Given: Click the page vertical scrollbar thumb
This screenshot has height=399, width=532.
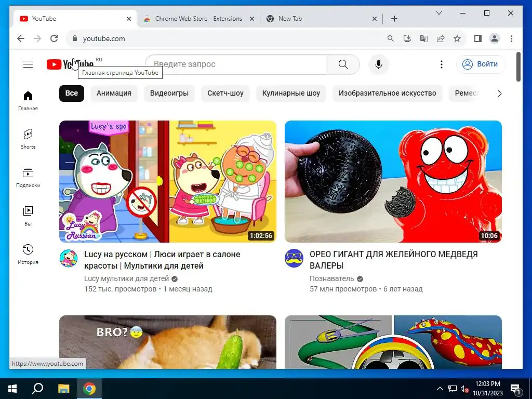Looking at the screenshot, I should coord(518,66).
